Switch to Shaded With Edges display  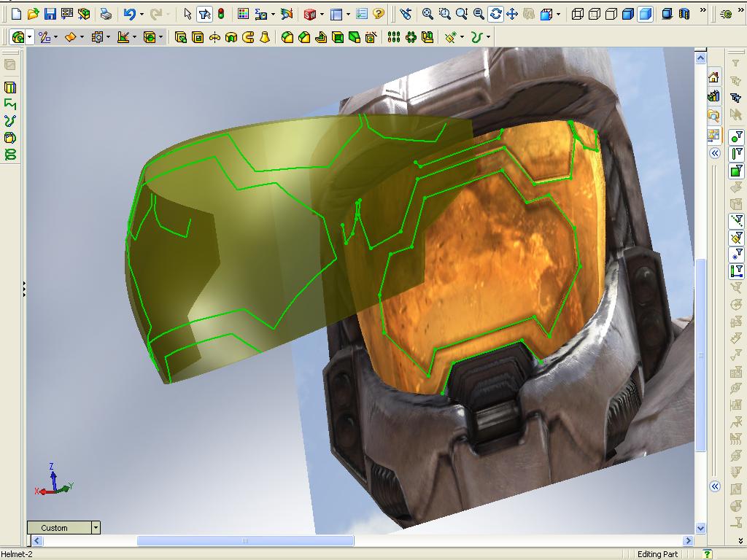click(628, 14)
